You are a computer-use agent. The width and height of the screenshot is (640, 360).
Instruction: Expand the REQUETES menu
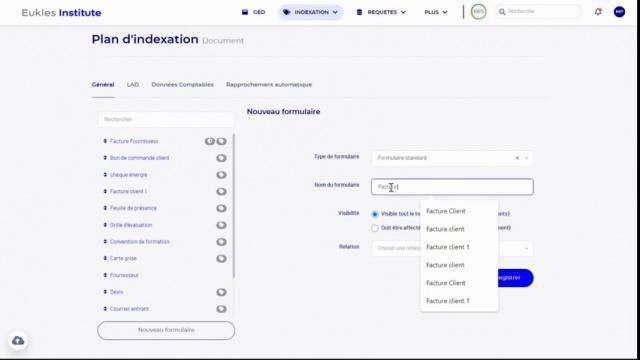pyautogui.click(x=381, y=12)
